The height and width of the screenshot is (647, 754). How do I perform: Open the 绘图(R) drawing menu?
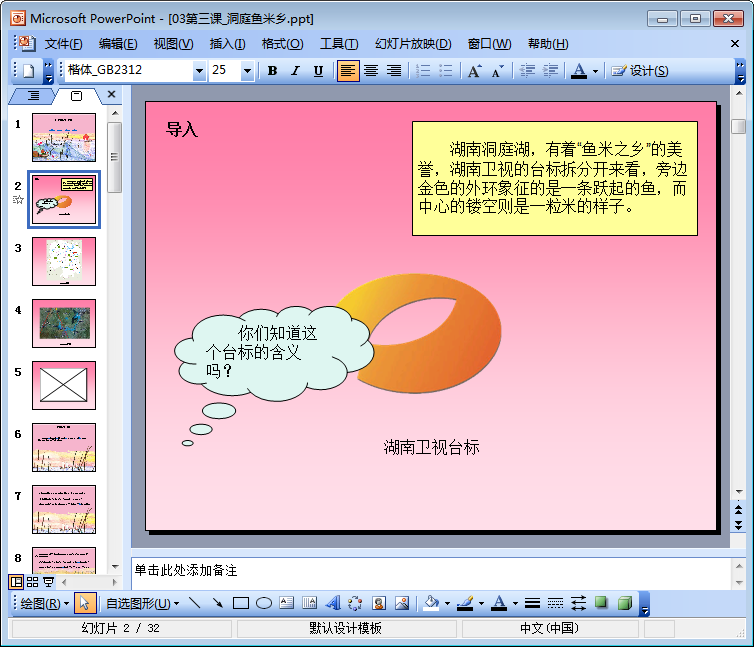click(x=44, y=603)
